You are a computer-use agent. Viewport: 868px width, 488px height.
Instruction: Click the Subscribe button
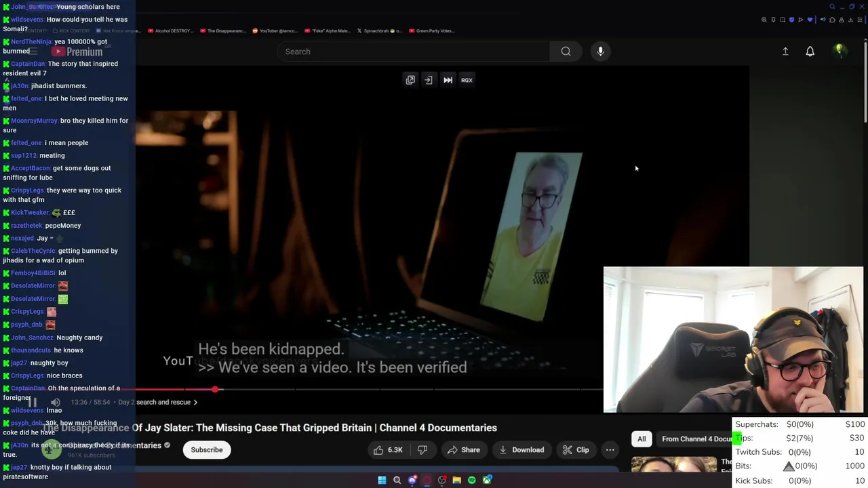tap(207, 450)
